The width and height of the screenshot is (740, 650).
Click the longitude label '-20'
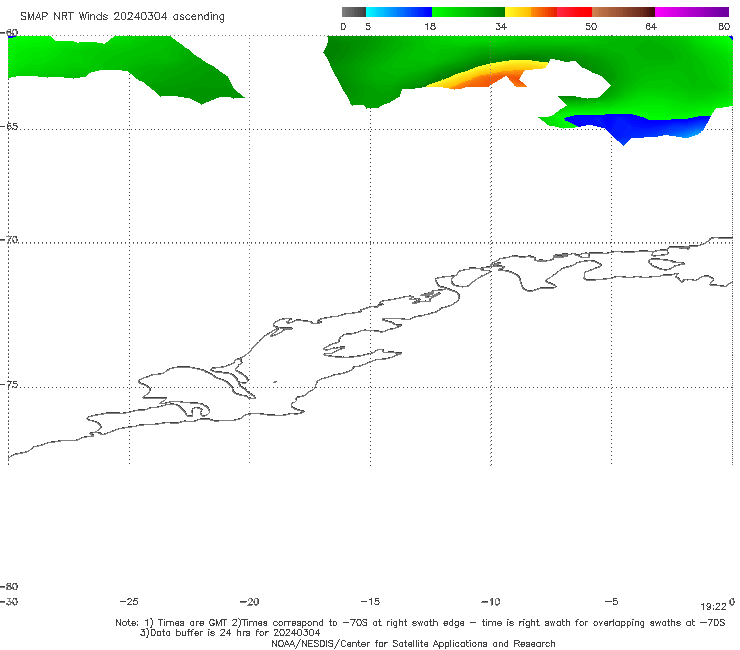tap(250, 601)
